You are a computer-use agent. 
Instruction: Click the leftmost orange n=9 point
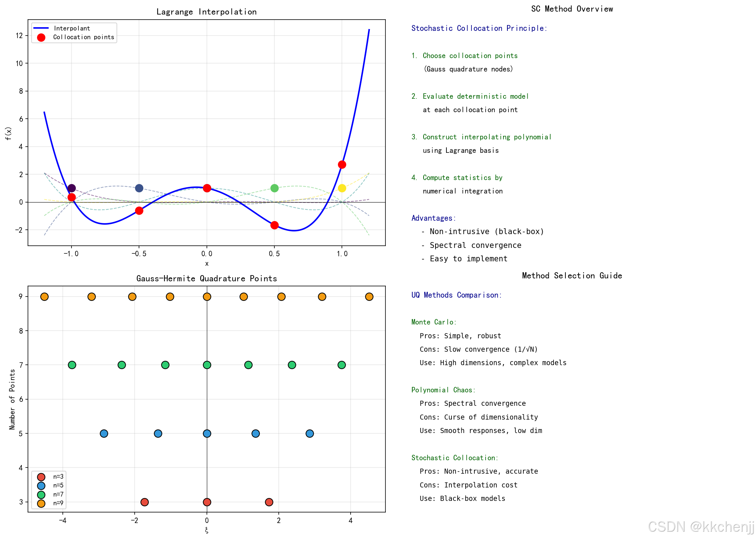[44, 297]
